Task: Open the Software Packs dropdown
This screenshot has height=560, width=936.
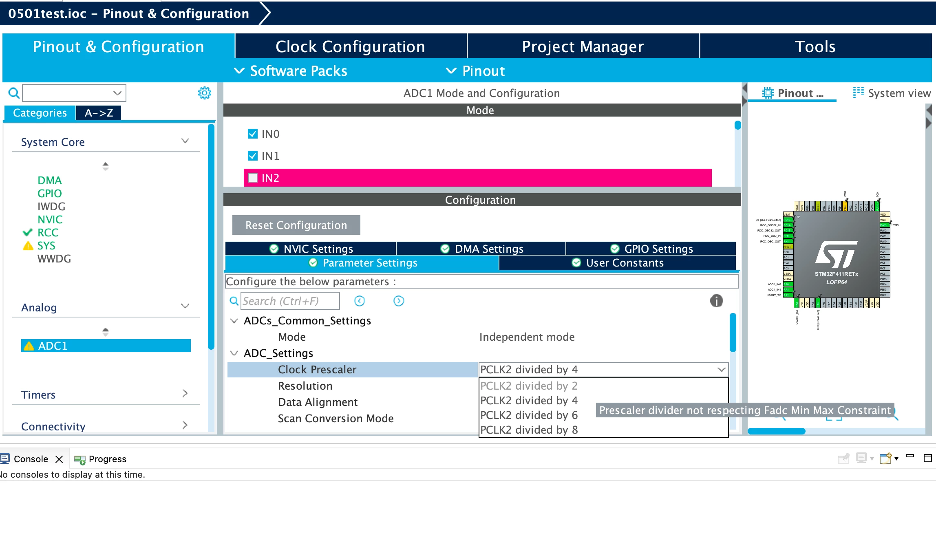Action: pyautogui.click(x=291, y=71)
